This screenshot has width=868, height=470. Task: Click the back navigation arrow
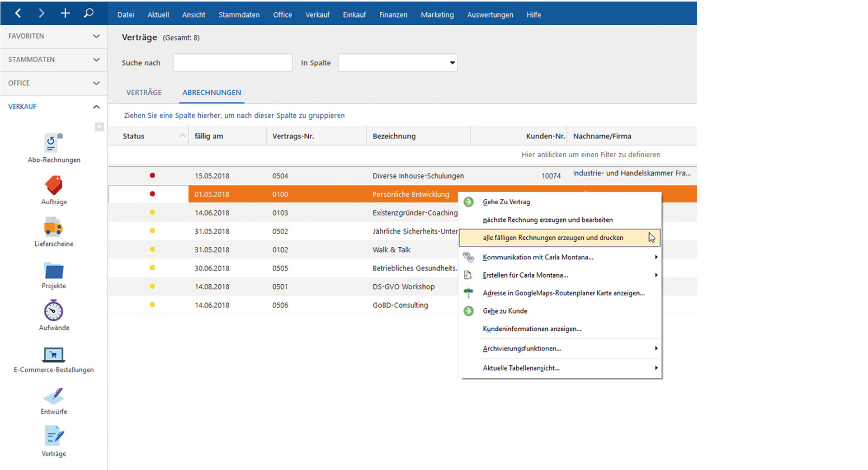[x=18, y=13]
